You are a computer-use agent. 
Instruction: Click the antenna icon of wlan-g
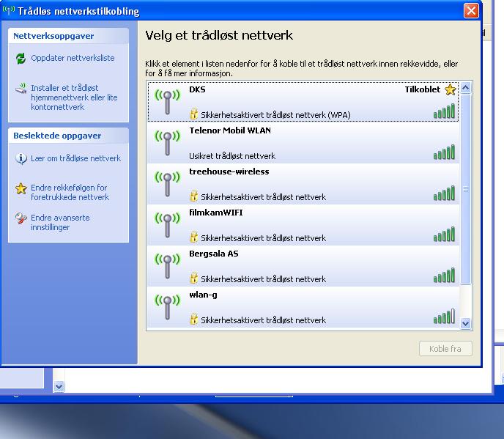pos(168,308)
